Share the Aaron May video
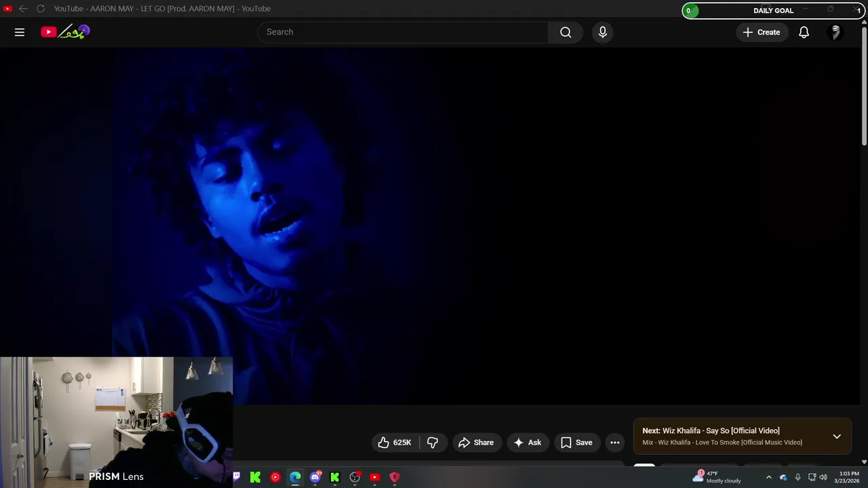Viewport: 868px width, 488px height. [477, 443]
